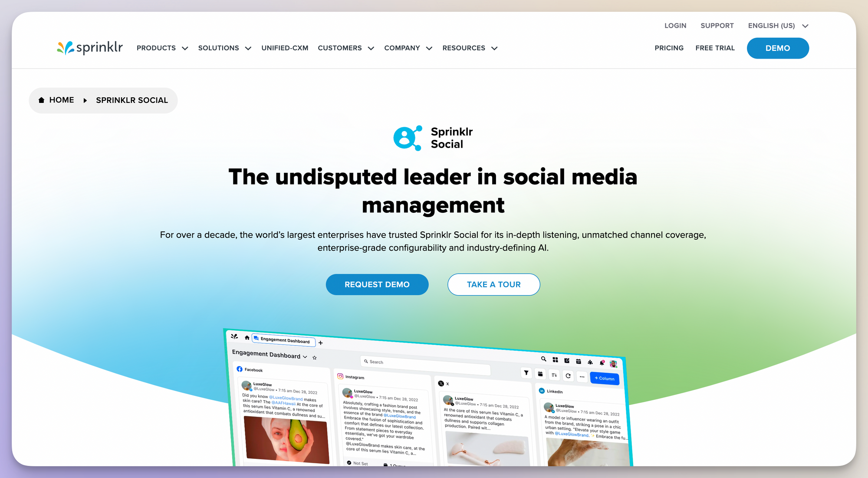Expand the RESOURCES dropdown menu
The width and height of the screenshot is (868, 478).
click(471, 48)
